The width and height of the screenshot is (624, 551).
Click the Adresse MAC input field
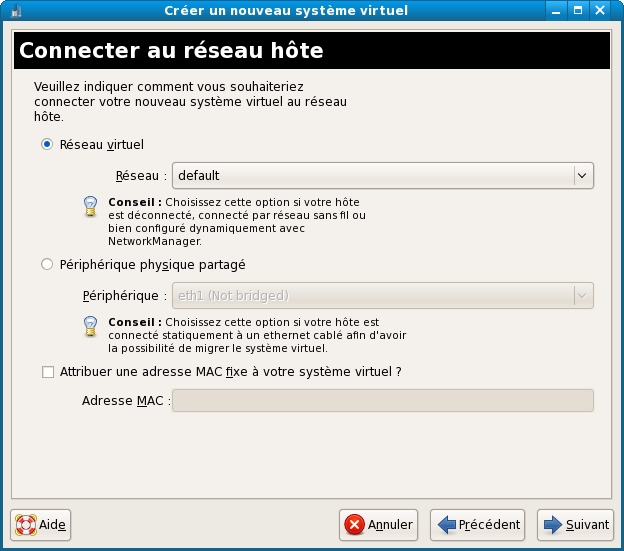[383, 400]
